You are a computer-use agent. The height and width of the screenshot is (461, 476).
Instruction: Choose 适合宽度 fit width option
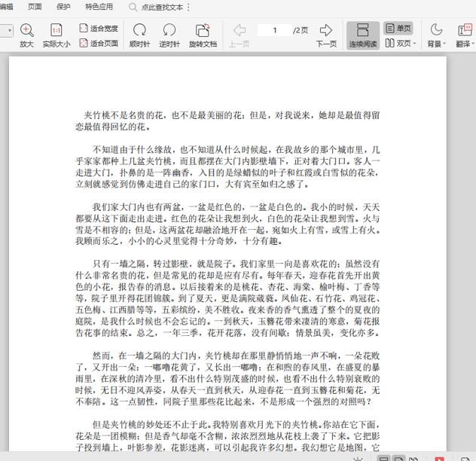pos(99,29)
